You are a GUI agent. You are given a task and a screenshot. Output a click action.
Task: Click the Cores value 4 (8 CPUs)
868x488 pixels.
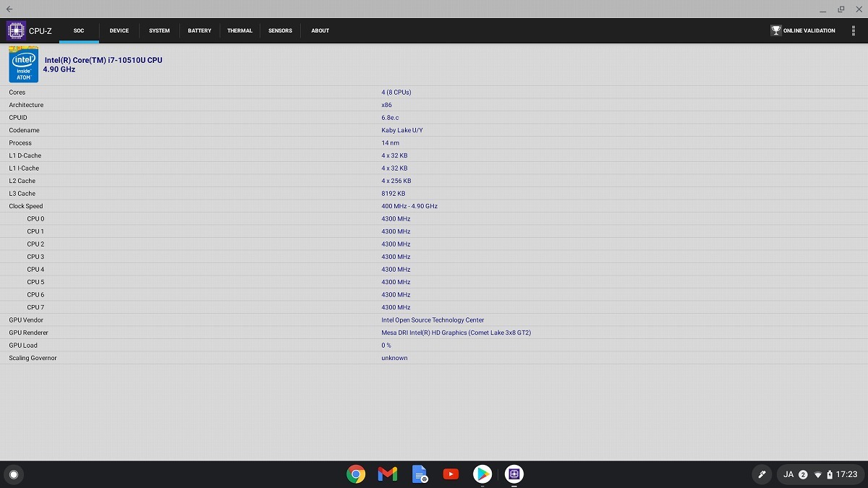point(396,93)
